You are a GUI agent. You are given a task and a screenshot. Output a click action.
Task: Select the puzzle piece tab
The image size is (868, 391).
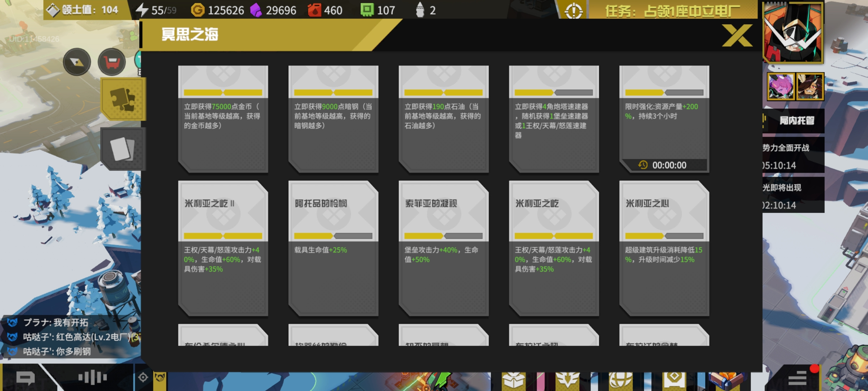coord(123,99)
